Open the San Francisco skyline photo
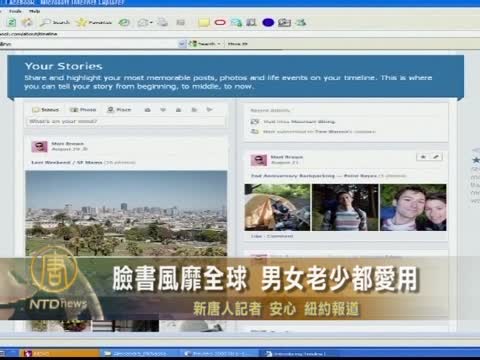Screen dimensions: 480x360 (126, 213)
